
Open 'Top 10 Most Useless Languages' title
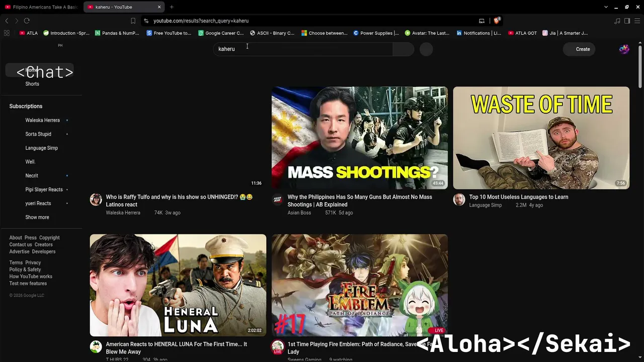pos(519,197)
